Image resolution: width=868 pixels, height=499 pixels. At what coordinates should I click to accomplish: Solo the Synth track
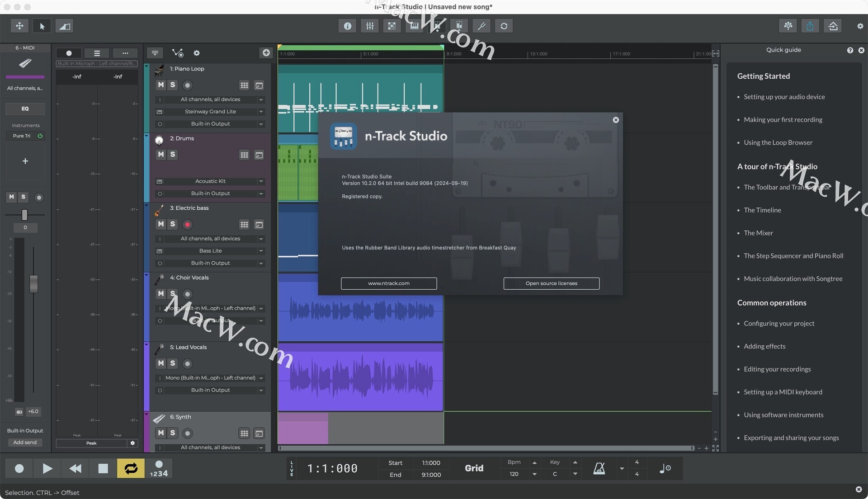pos(172,433)
